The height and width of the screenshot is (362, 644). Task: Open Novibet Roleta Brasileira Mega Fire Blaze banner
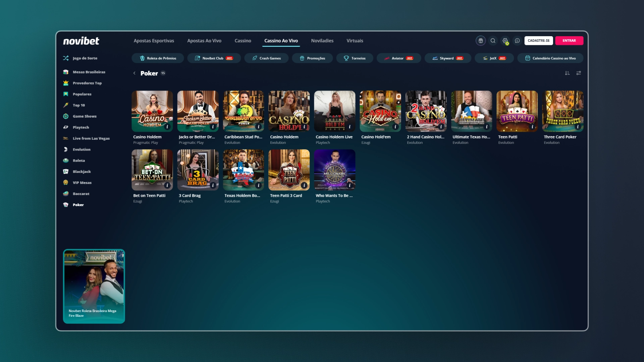point(94,286)
